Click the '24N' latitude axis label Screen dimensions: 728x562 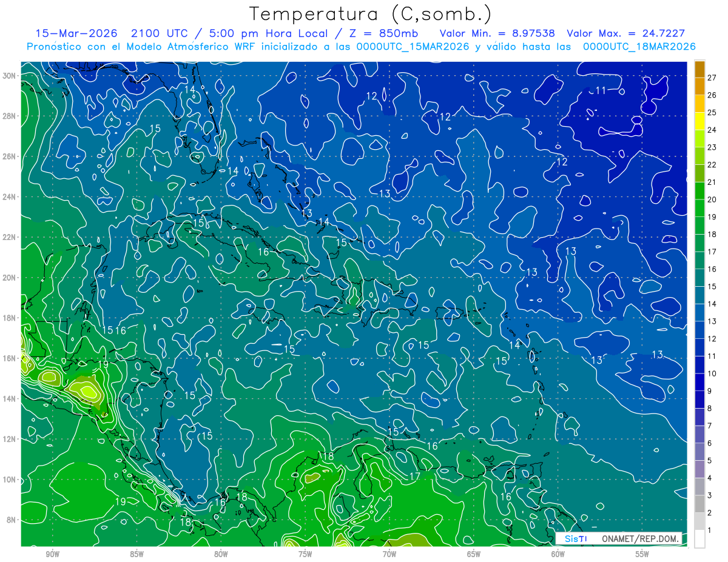click(9, 196)
